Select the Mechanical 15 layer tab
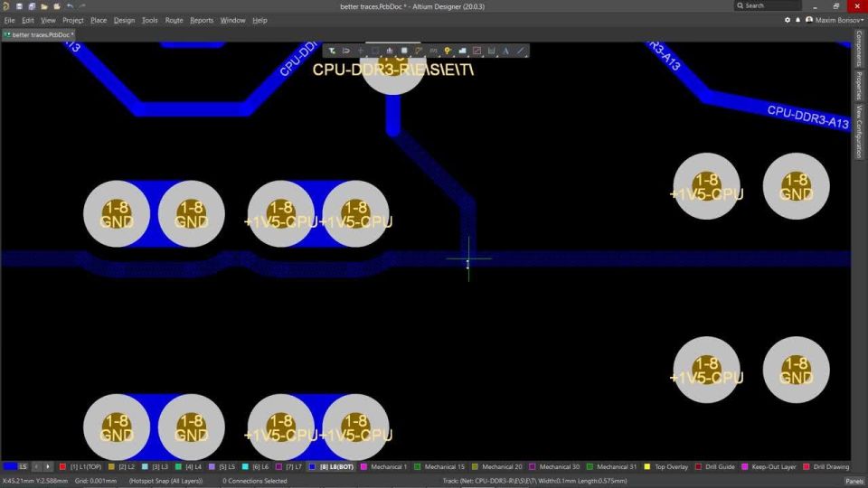Viewport: 868px width, 488px height. tap(439, 467)
